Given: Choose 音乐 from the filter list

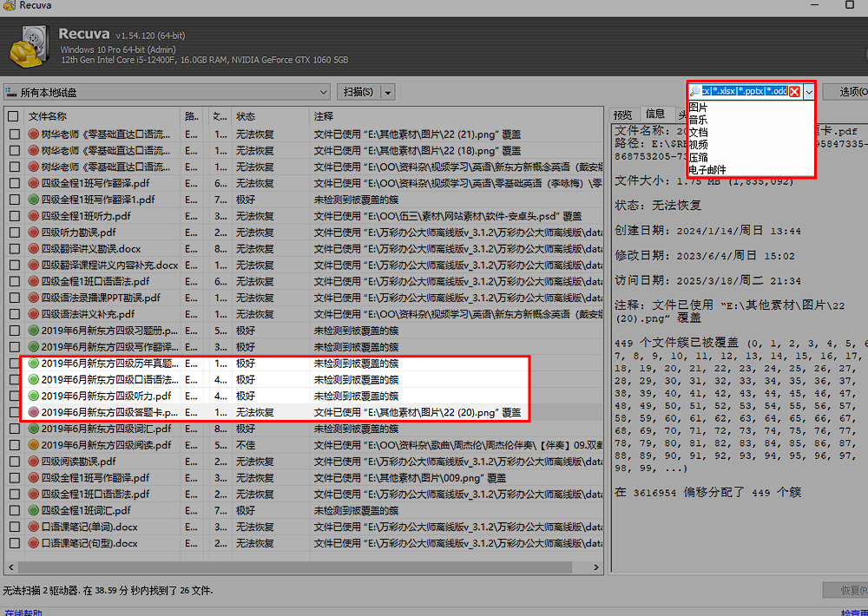Looking at the screenshot, I should tap(698, 120).
